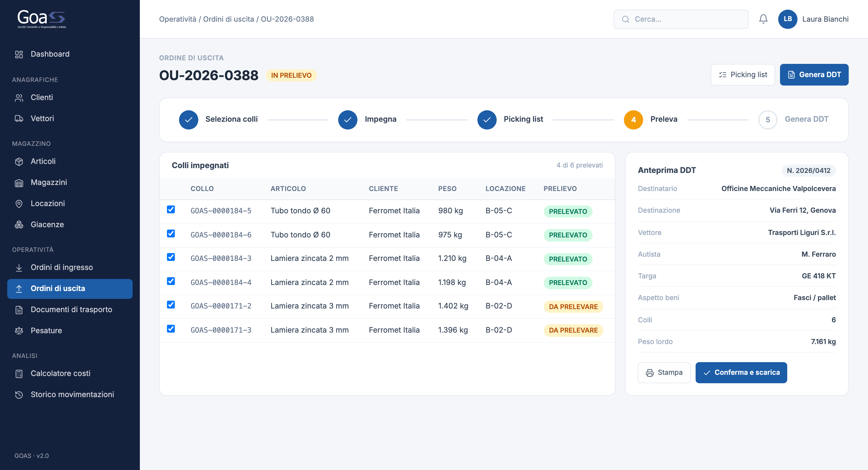Deselect collo GOAS-0000171-3 checkbox
Screen dimensions: 868x470
coord(171,328)
